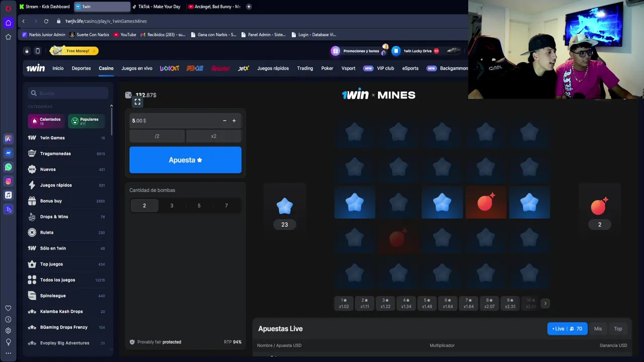Open 1win Lucky Drive promotion

tap(417, 51)
